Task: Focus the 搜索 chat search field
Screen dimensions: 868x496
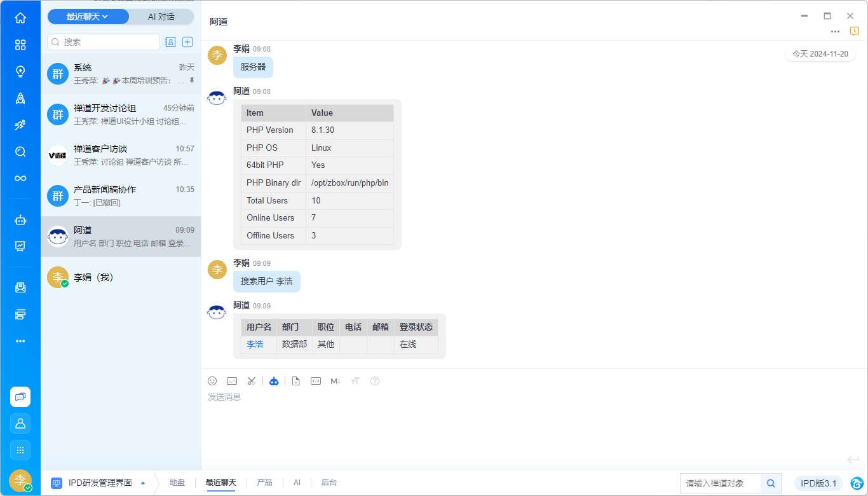Action: pos(104,42)
